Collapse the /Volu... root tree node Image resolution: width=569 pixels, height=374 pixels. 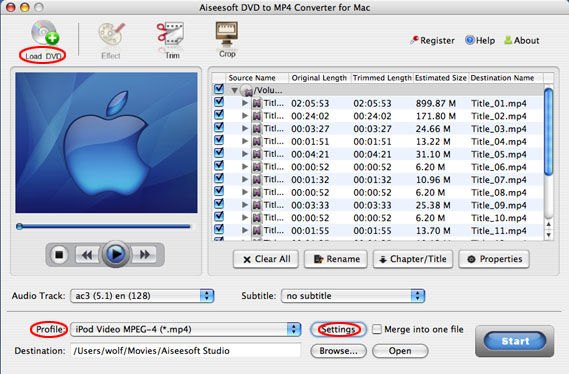[235, 90]
